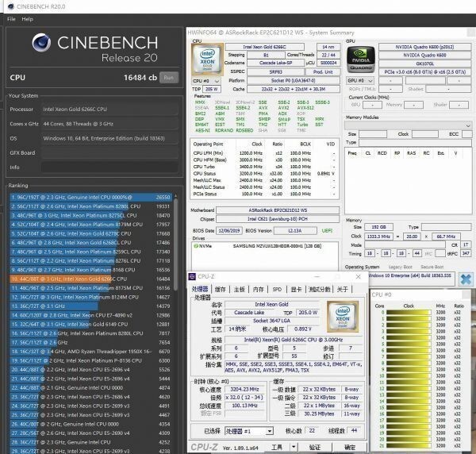This screenshot has height=454, width=476.
Task: Click the 核心速度 3204.23 MHz value
Action: [244, 390]
